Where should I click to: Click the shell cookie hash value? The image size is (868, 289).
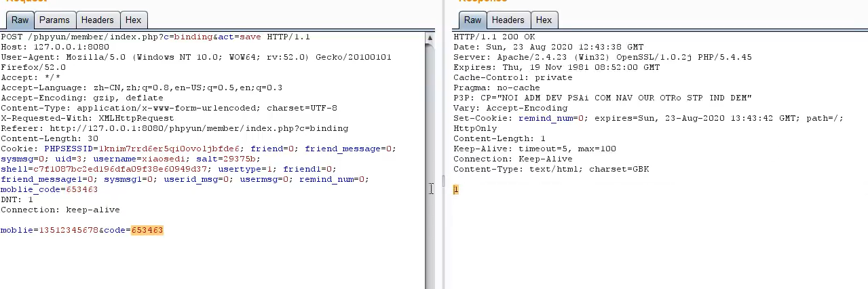click(x=120, y=169)
